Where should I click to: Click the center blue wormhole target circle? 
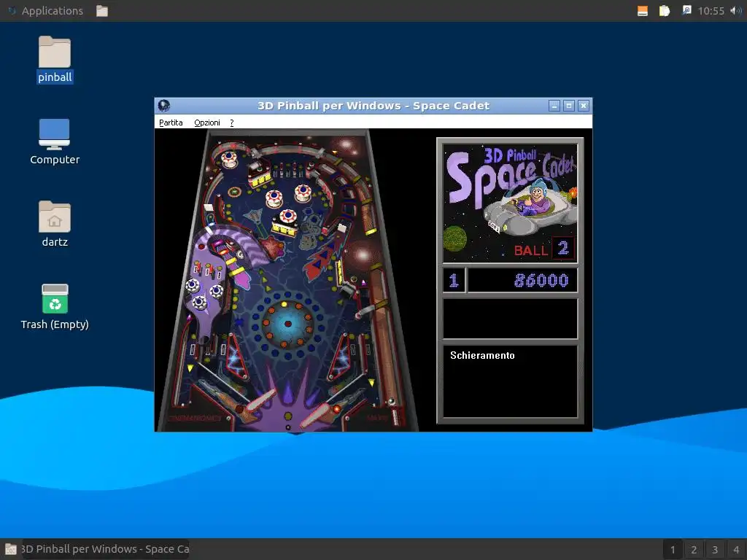click(287, 324)
